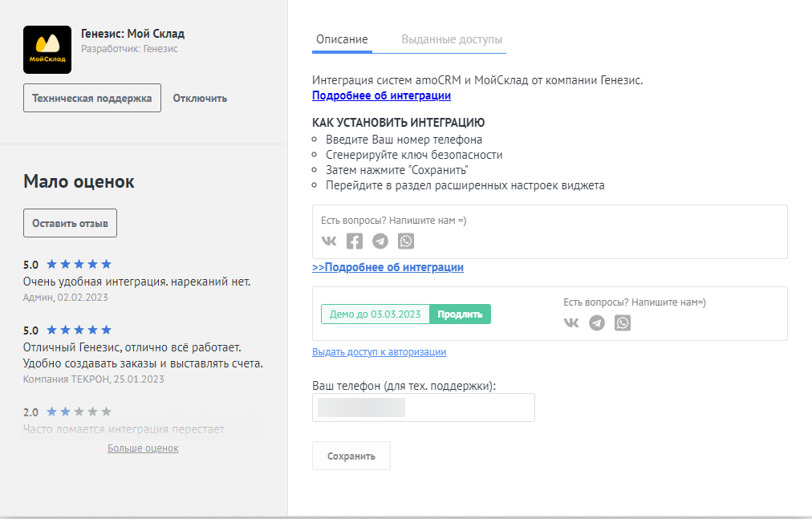Open WhatsApp icon in the demo section
The width and height of the screenshot is (812, 519).
623,322
